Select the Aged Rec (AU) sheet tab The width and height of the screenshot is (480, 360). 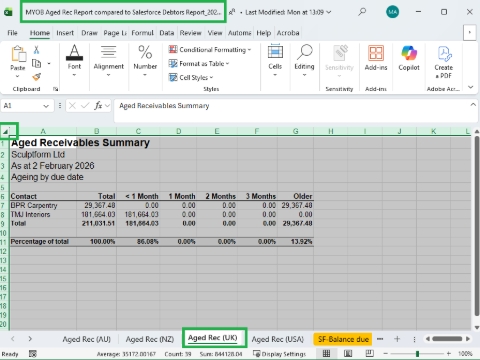pos(86,339)
